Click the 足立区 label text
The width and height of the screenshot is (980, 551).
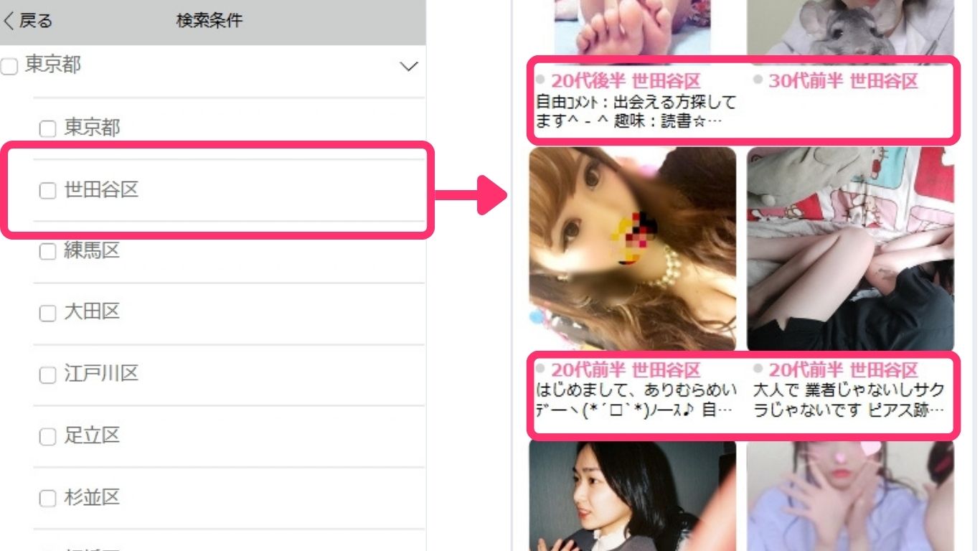pos(92,435)
